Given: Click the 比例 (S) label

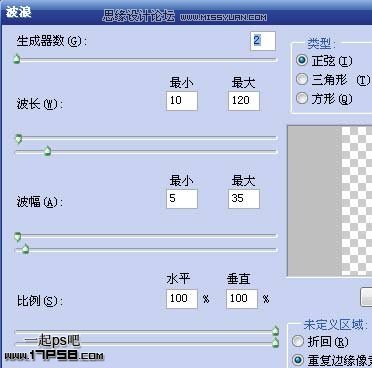Looking at the screenshot, I should (x=40, y=301).
